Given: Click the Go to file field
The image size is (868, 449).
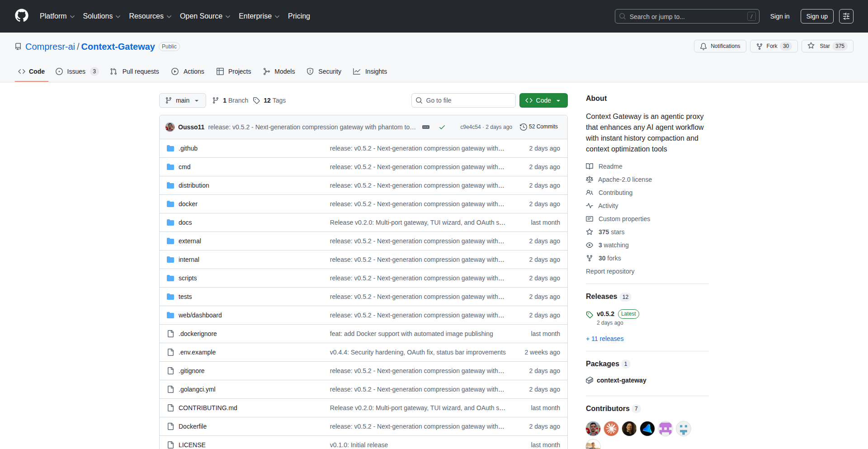Looking at the screenshot, I should (x=463, y=100).
